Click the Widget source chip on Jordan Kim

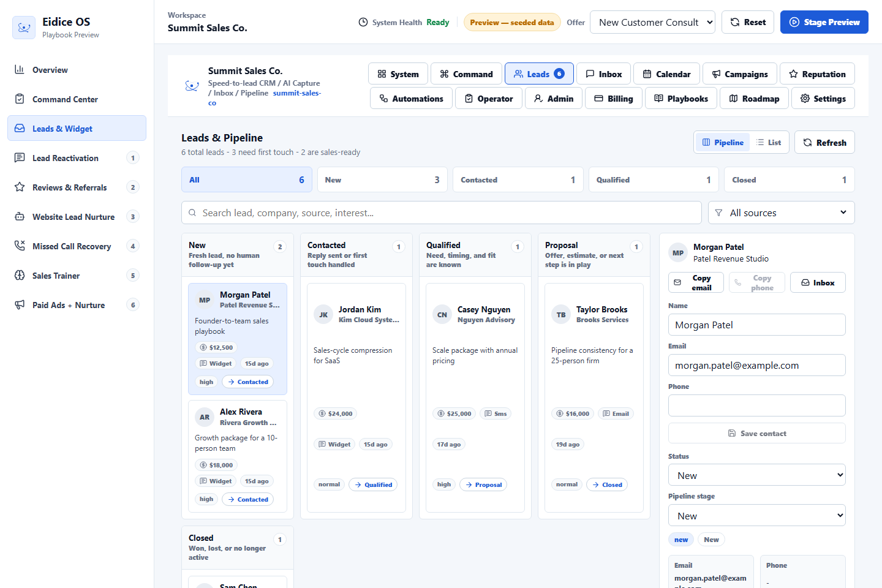click(335, 444)
